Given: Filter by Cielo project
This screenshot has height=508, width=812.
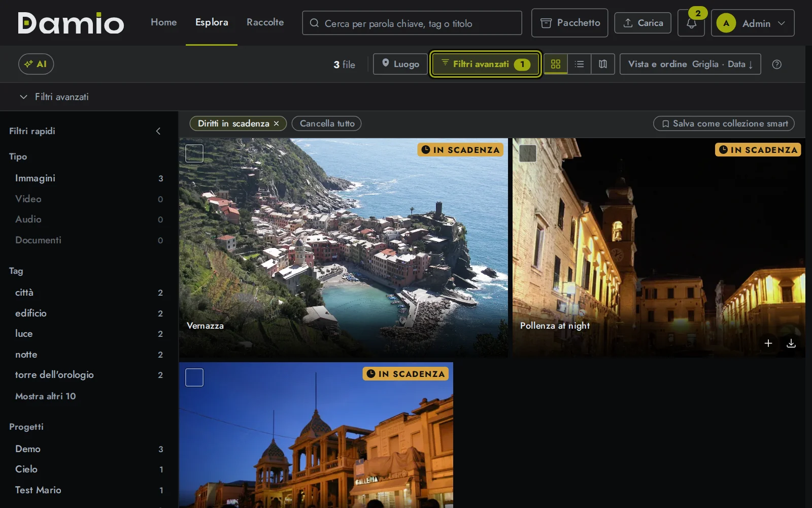Looking at the screenshot, I should click(x=89, y=469).
